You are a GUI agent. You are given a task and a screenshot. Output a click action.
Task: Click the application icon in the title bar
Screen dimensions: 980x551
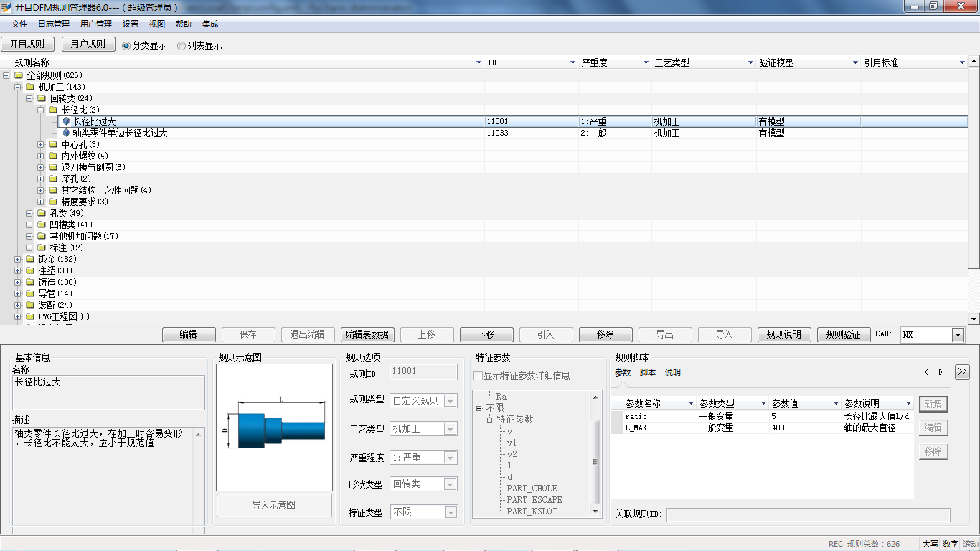coord(7,6)
